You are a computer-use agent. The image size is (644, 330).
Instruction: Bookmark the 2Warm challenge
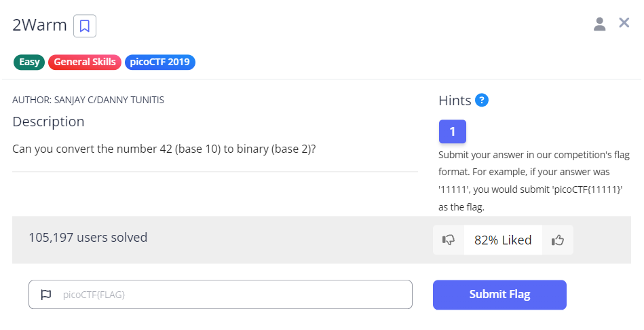(84, 26)
